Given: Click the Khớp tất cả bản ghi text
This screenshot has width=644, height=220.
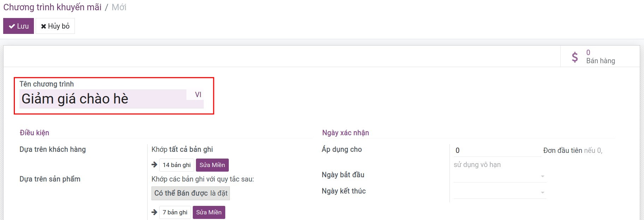Looking at the screenshot, I should (182, 149).
